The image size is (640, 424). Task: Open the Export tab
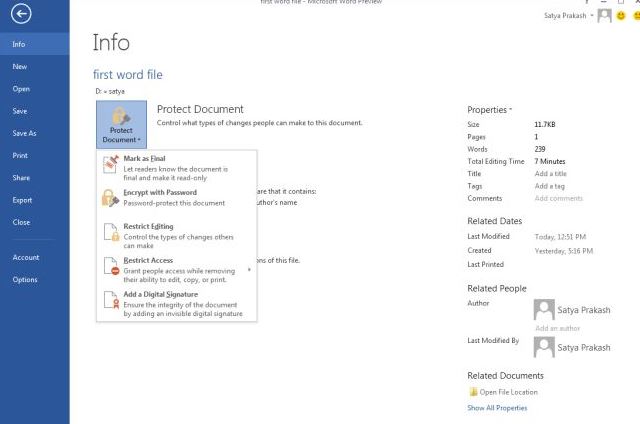point(35,200)
